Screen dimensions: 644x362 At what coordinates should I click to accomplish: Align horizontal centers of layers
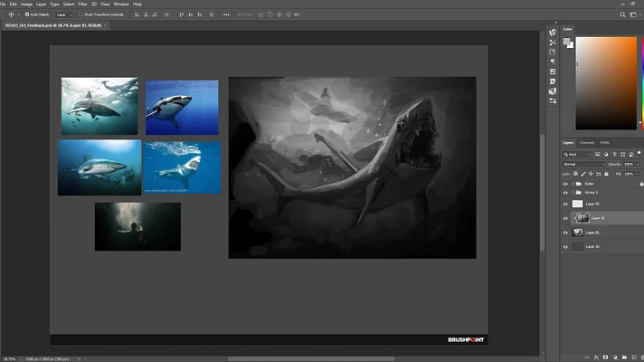point(146,14)
